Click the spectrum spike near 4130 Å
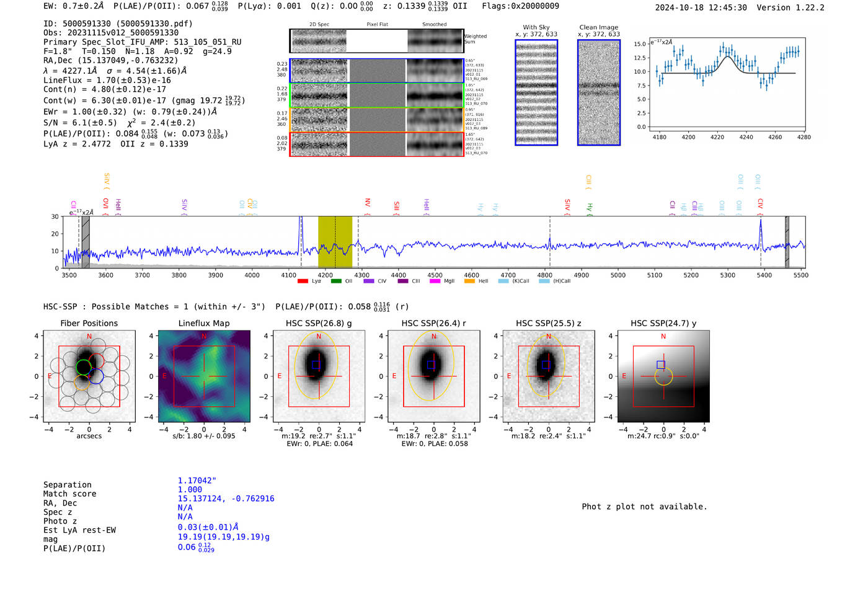The image size is (868, 591). [x=301, y=234]
